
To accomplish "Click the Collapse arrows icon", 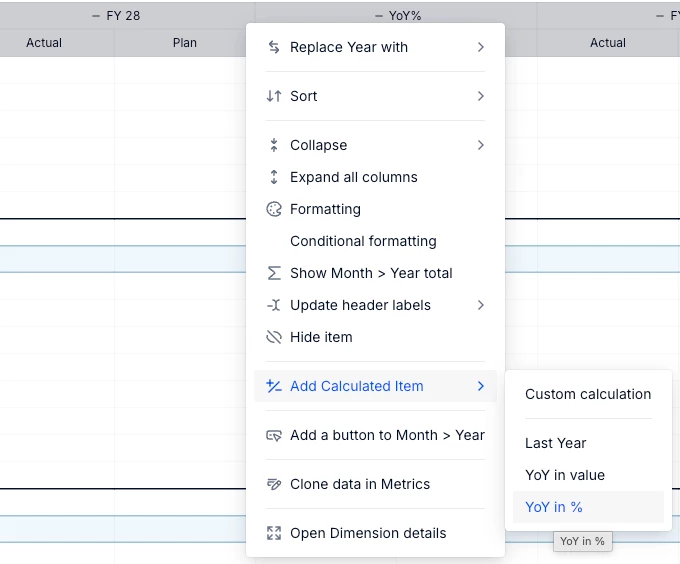I will coord(274,145).
